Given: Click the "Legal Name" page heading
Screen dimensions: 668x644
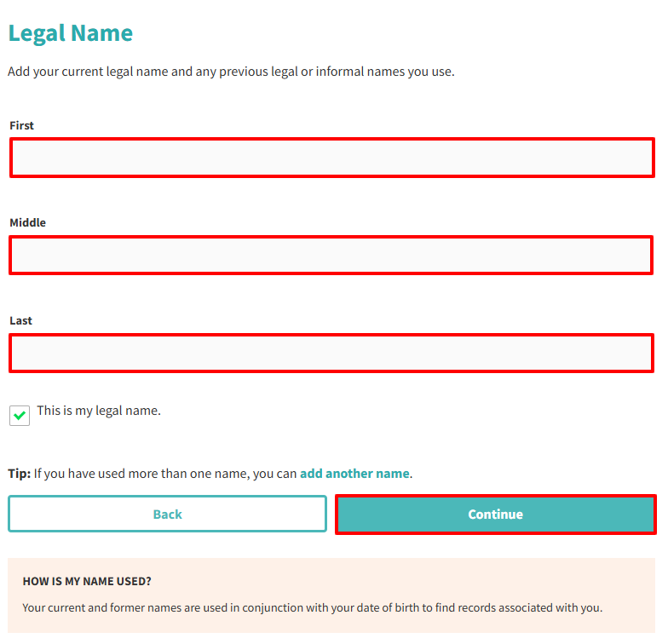Looking at the screenshot, I should (x=71, y=33).
